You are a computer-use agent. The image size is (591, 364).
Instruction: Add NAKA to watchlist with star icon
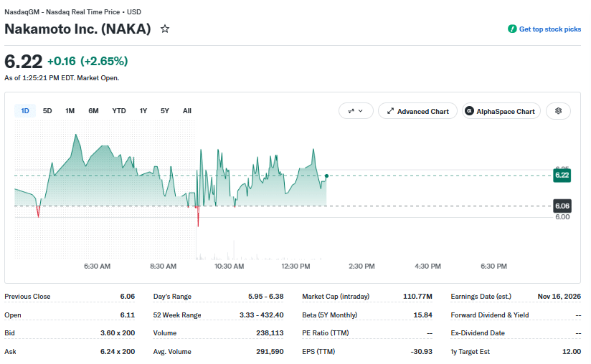pos(165,29)
